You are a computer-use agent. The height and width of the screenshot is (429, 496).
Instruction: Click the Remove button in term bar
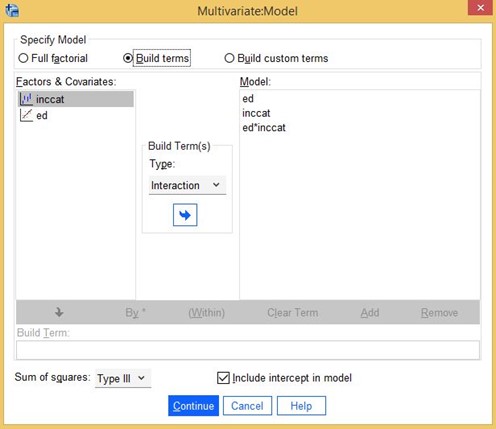coord(439,313)
